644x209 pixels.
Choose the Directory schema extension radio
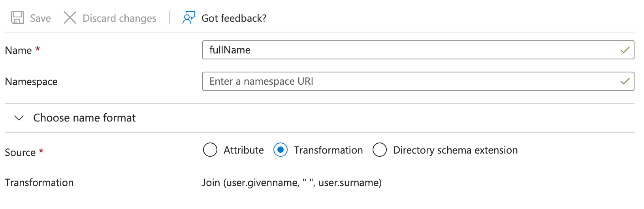tap(380, 150)
